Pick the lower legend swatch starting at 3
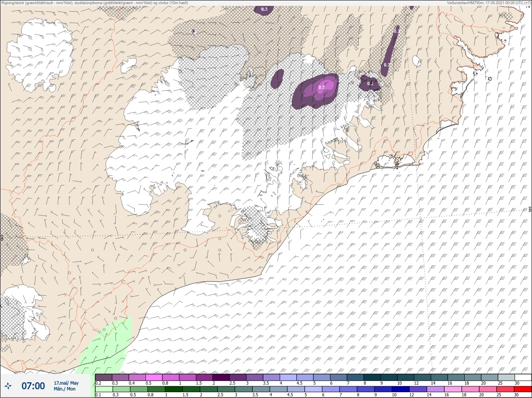Image resolution: width=532 pixels, height=398 pixels. 243,389
